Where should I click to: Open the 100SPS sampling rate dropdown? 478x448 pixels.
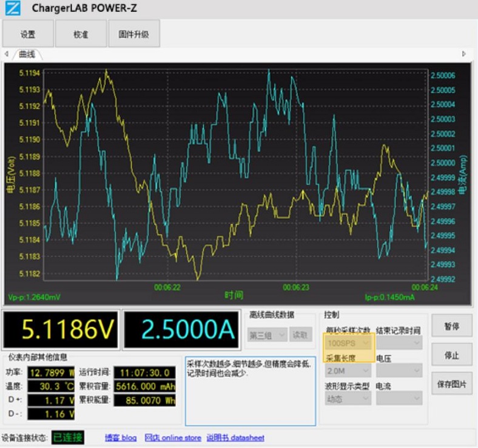click(x=348, y=344)
